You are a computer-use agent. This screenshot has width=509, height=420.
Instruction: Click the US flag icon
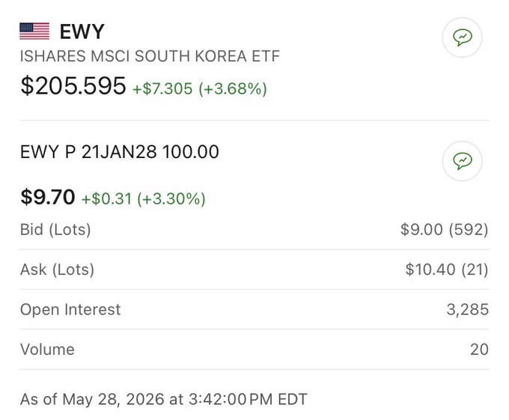click(34, 31)
